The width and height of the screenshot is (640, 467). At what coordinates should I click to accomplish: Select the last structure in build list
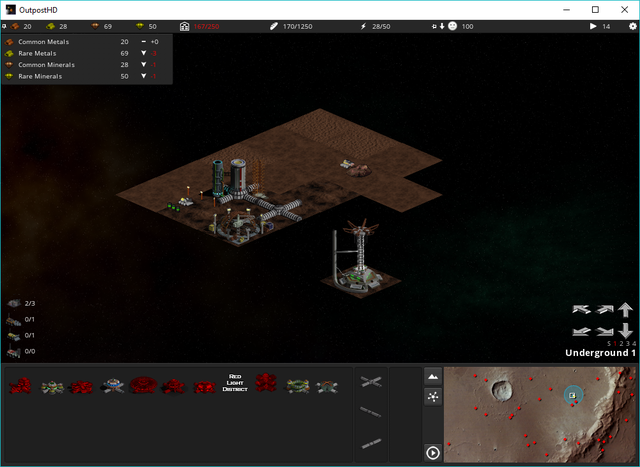coord(327,387)
